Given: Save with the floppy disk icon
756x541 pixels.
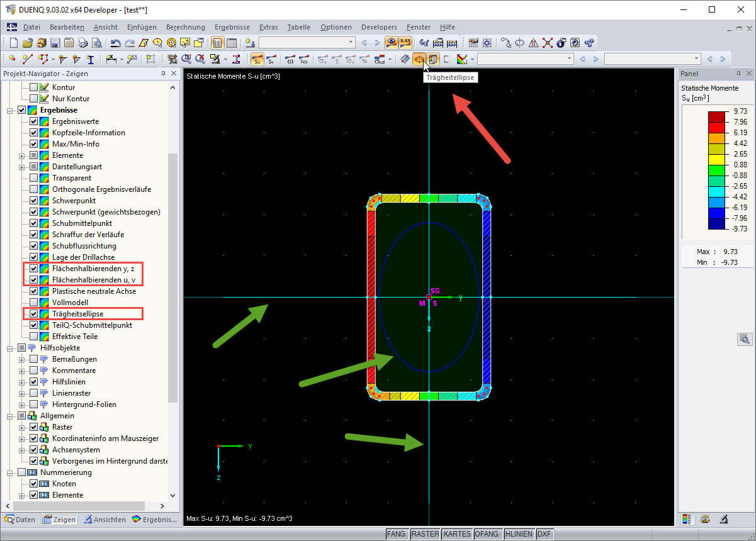Looking at the screenshot, I should [x=55, y=43].
